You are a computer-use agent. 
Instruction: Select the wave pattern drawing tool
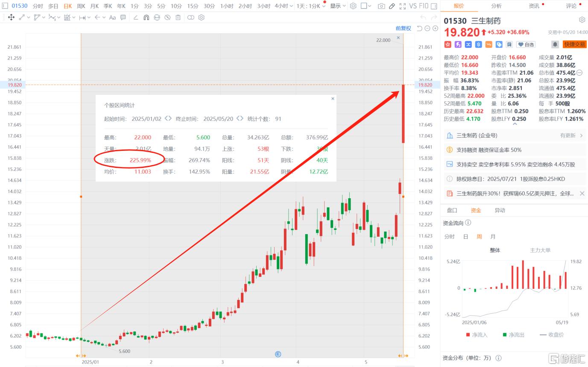[x=52, y=18]
